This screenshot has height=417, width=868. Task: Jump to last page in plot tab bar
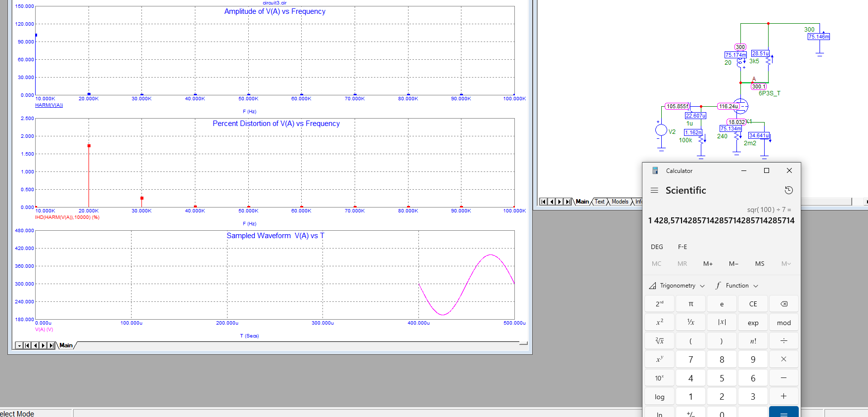(51, 345)
